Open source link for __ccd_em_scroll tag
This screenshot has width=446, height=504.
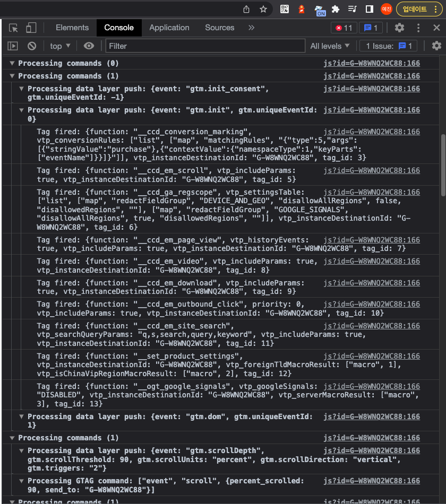[372, 170]
